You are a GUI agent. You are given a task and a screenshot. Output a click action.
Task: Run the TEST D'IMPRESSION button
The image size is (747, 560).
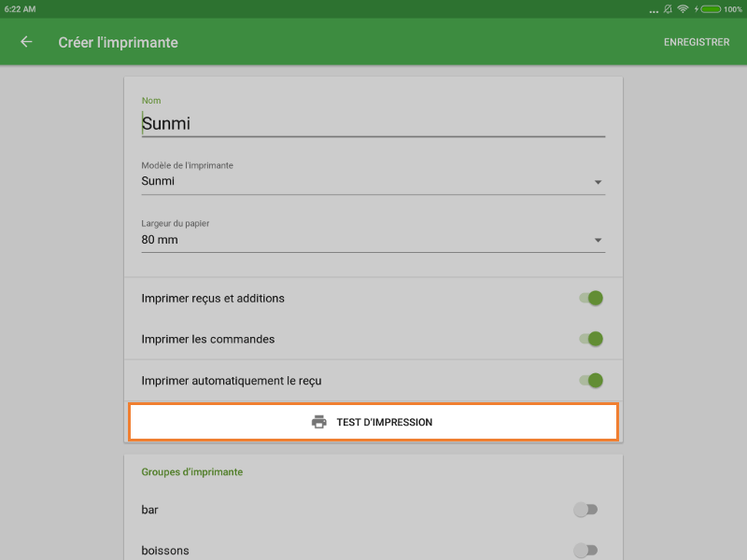click(373, 422)
